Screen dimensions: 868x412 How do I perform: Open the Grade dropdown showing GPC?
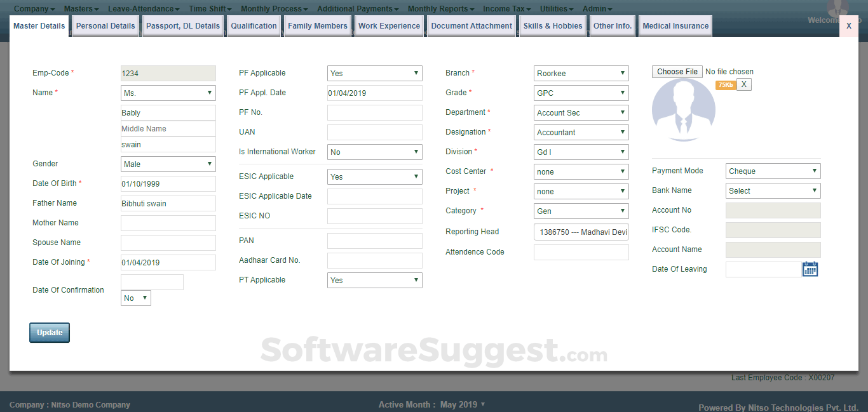click(581, 93)
